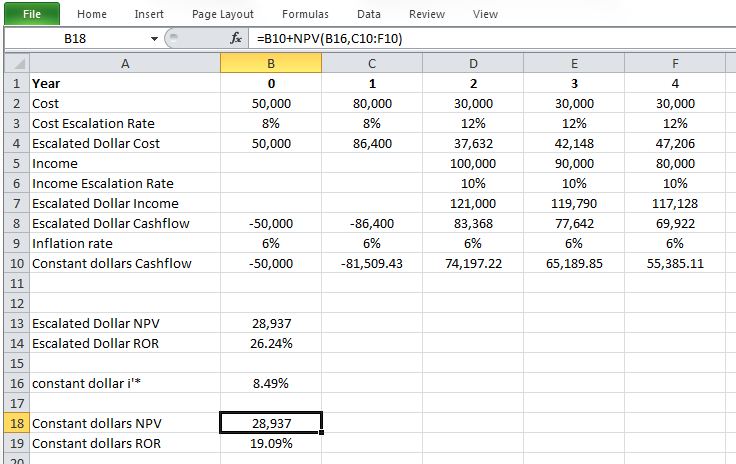
Task: Open the Formulas ribbon tab
Action: (305, 14)
